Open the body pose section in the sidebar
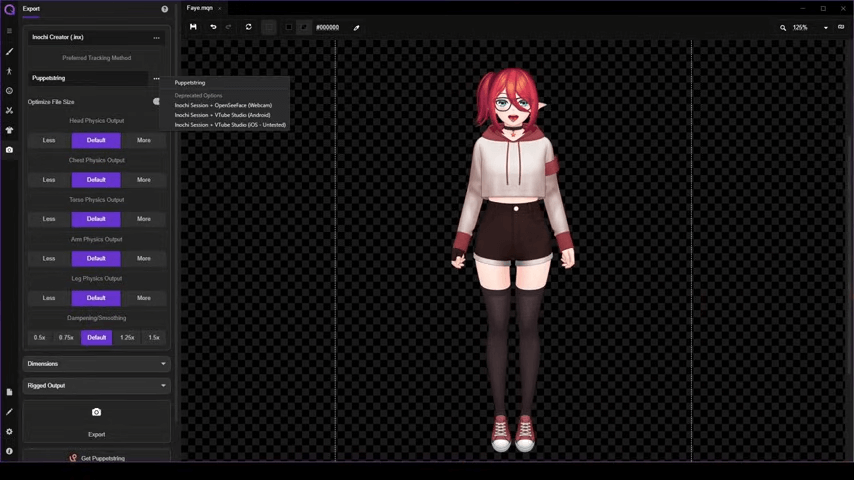This screenshot has width=854, height=480. [x=9, y=71]
